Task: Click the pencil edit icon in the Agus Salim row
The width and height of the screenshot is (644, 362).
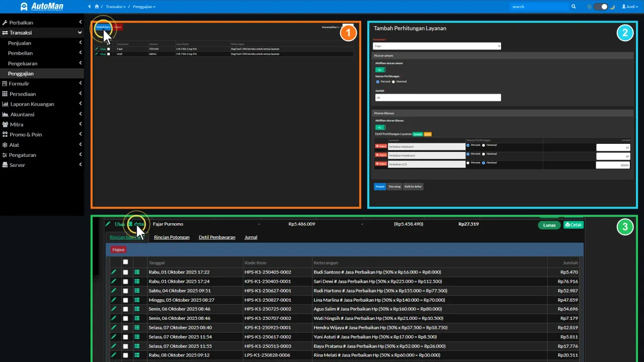Action: point(114,309)
